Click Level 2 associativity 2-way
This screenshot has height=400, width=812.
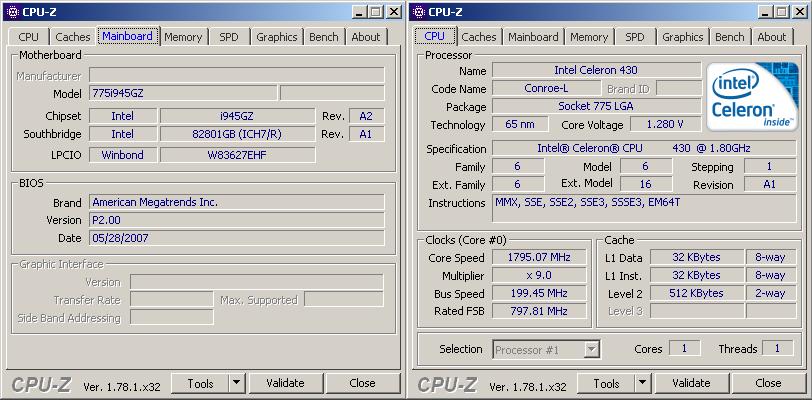tap(771, 293)
